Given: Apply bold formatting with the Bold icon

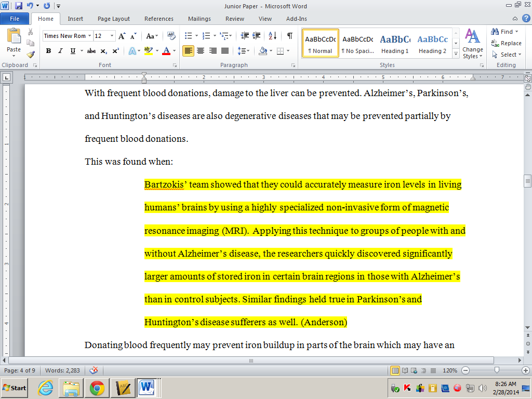Looking at the screenshot, I should pyautogui.click(x=48, y=51).
